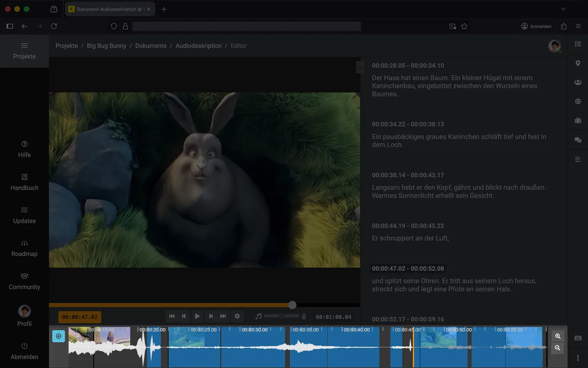
Task: Click the Abmelden logout button
Action: pos(24,351)
